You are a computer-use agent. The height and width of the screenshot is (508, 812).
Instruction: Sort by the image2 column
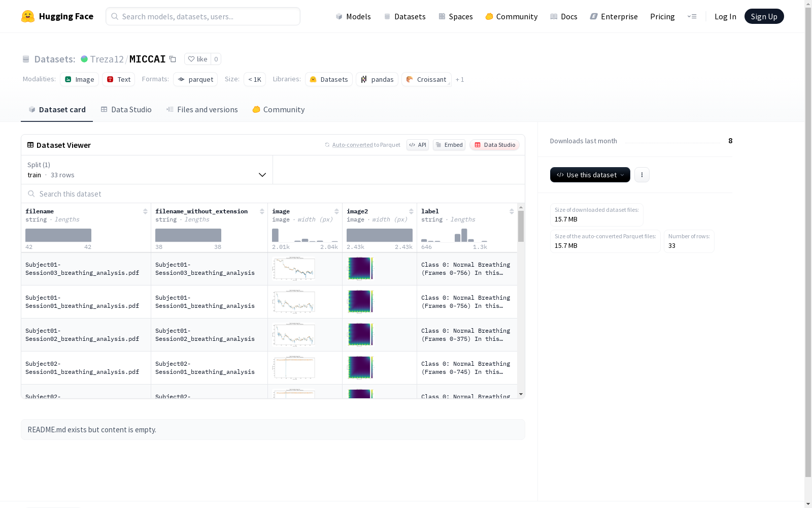411,211
